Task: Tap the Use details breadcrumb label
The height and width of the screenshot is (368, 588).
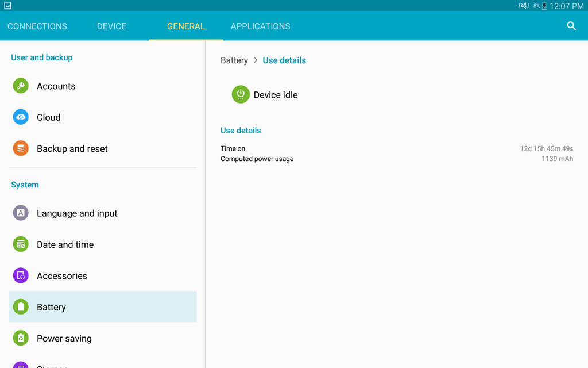Action: click(284, 60)
